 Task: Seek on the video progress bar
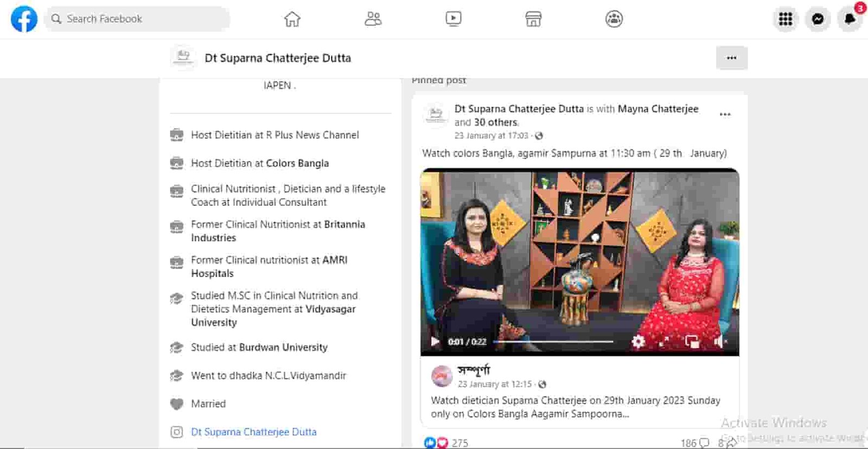click(x=553, y=342)
